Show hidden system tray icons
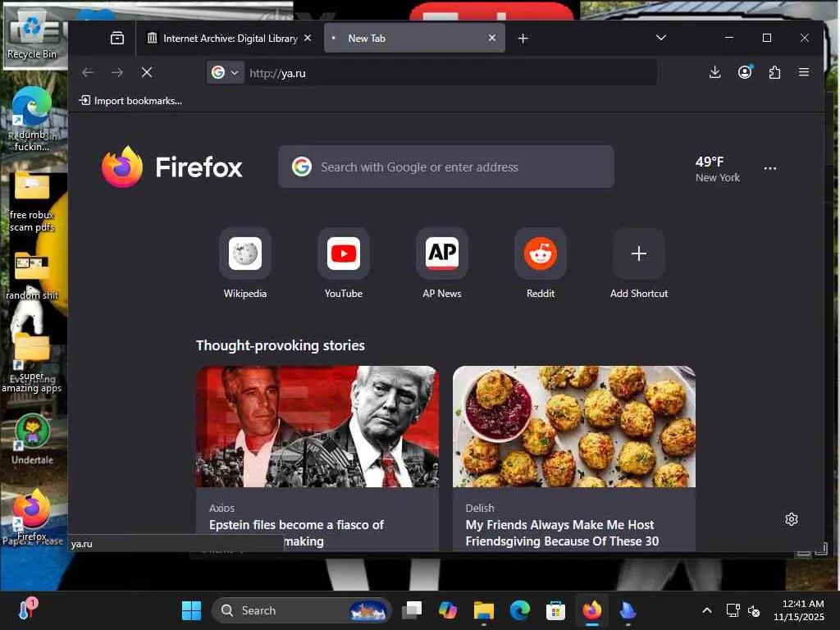Viewport: 840px width, 630px height. 707,610
